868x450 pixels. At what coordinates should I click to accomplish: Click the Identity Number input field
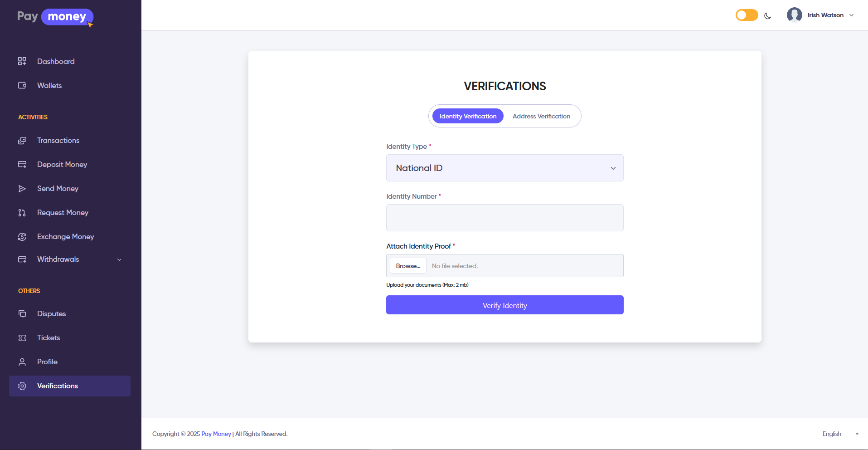click(504, 218)
